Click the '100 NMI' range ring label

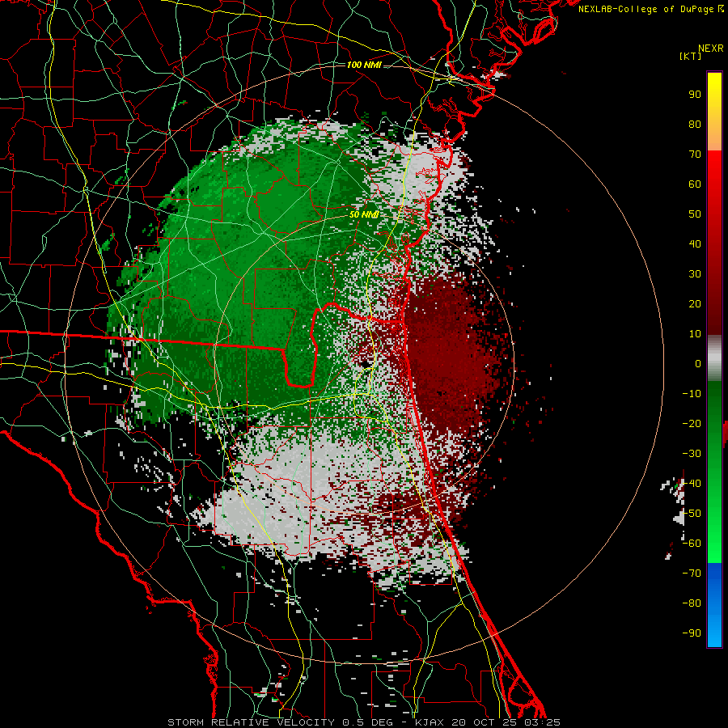point(364,65)
